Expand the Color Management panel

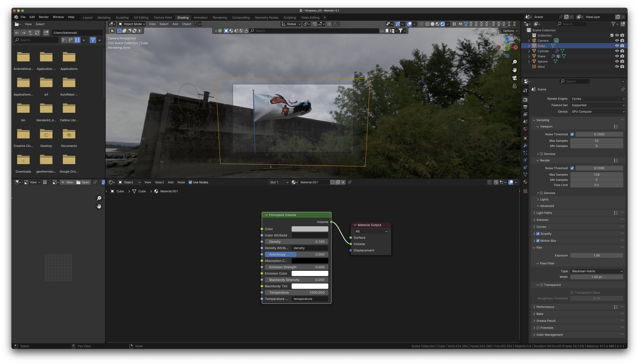coord(549,335)
